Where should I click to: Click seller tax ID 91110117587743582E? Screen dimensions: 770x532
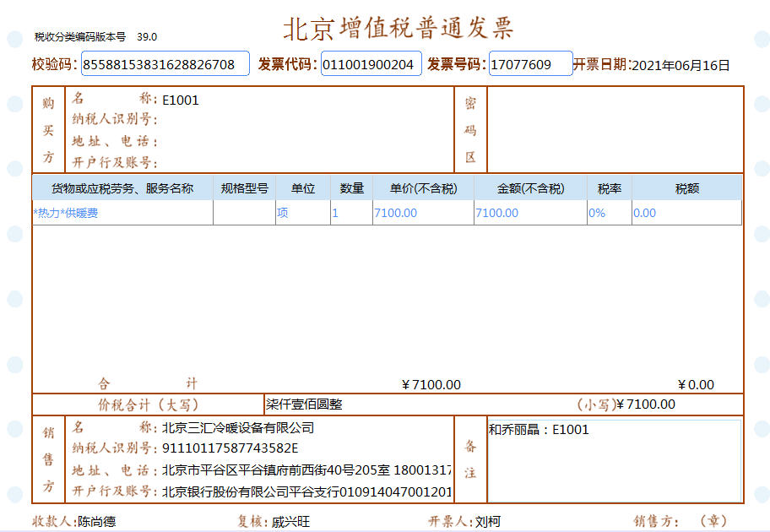[230, 448]
